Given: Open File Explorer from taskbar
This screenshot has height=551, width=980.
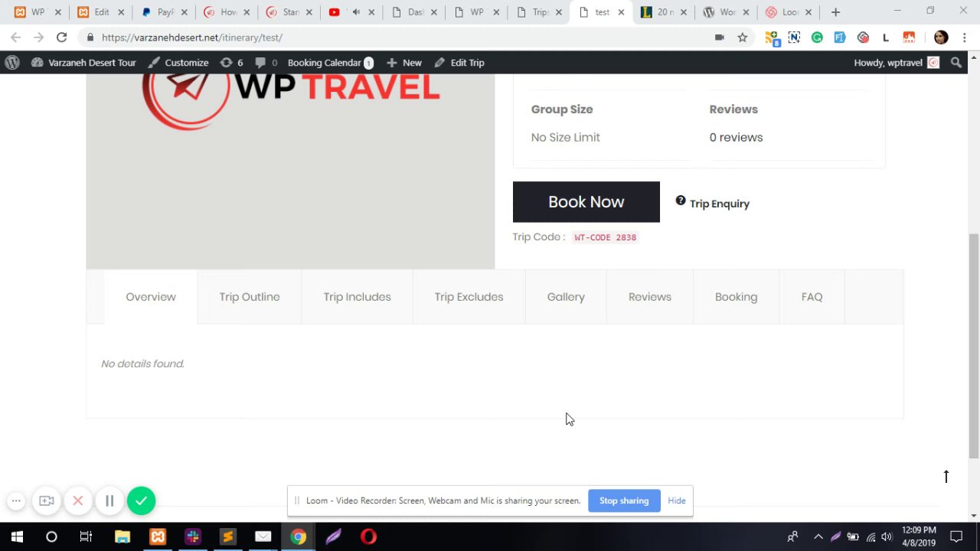Looking at the screenshot, I should [x=122, y=536].
